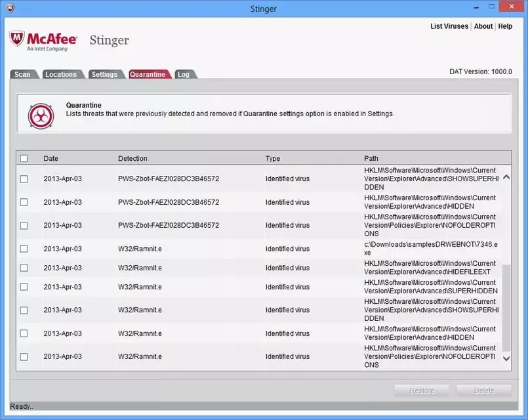Open the List Viruses link
This screenshot has width=528, height=420.
449,26
